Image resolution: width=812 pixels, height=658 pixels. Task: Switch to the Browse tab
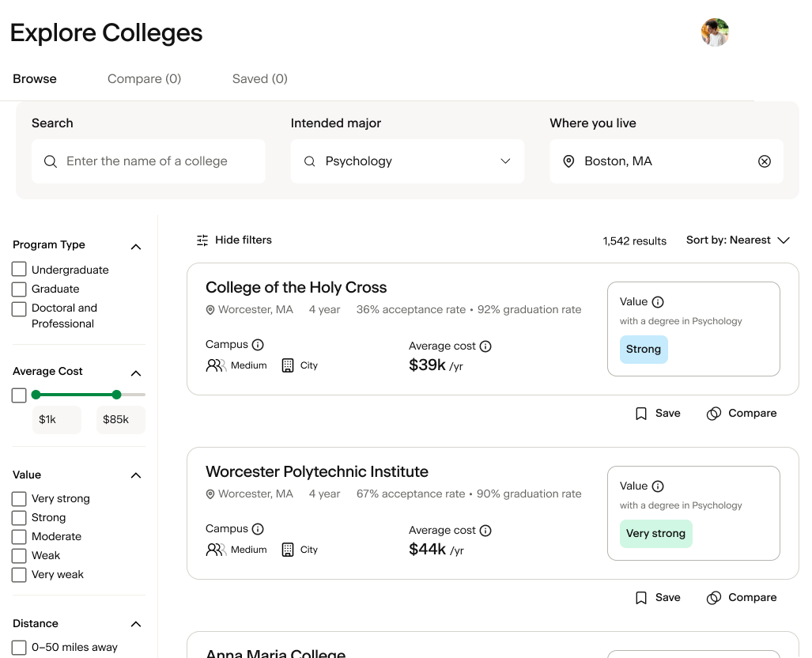35,79
